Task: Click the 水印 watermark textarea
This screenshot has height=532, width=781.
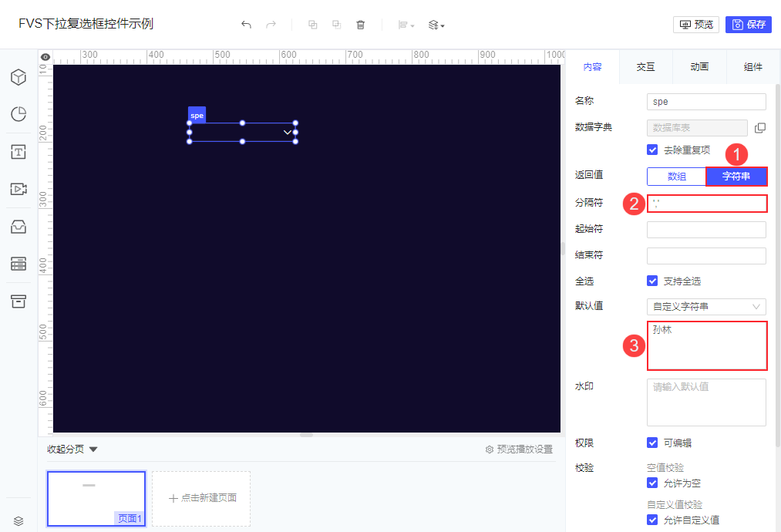Action: coord(706,402)
